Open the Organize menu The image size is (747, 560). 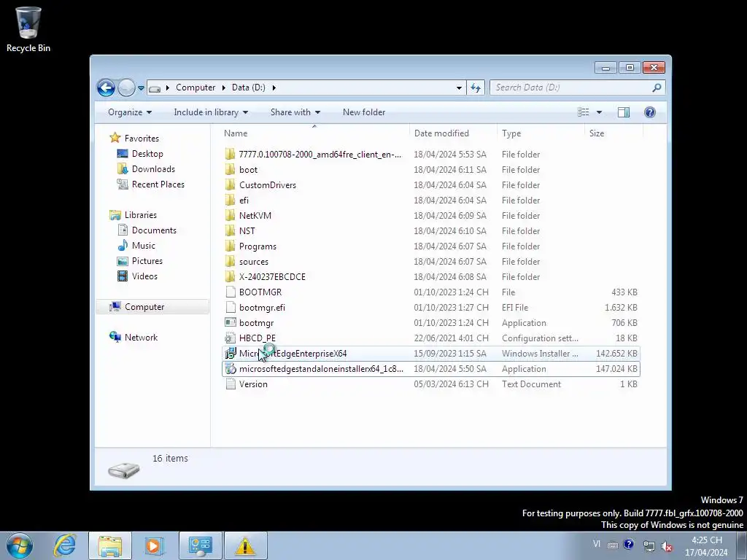coord(130,112)
